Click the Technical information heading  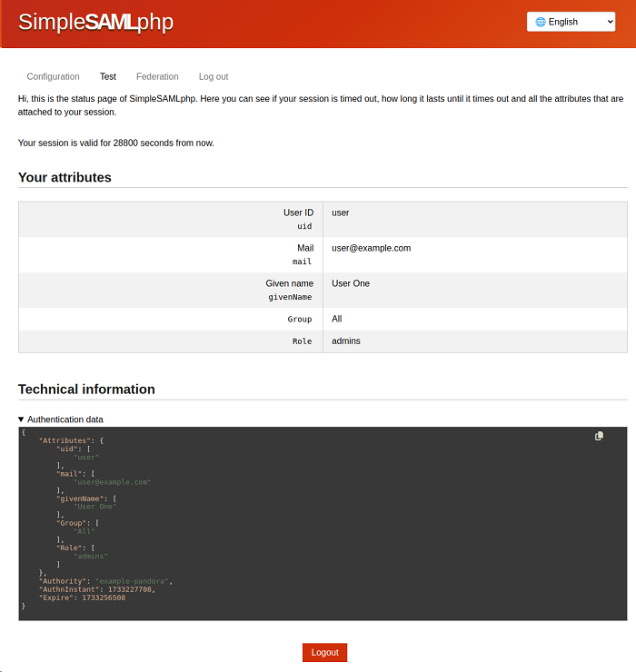86,390
